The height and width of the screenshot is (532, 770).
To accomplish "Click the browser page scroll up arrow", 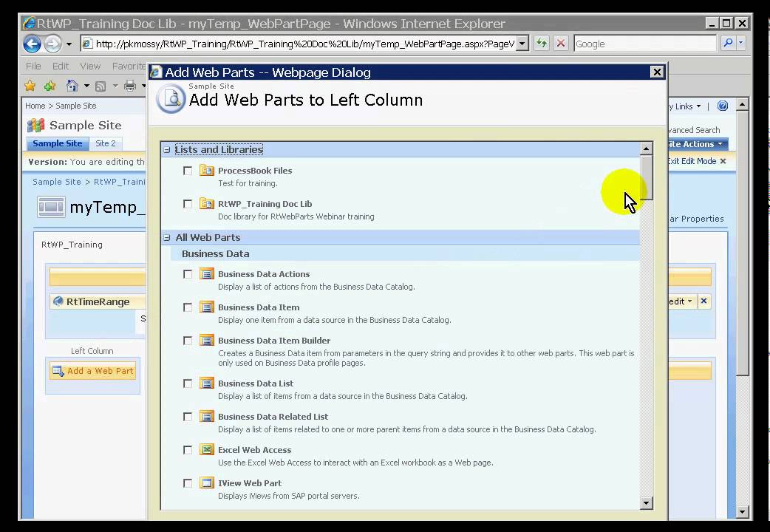I will (x=742, y=105).
